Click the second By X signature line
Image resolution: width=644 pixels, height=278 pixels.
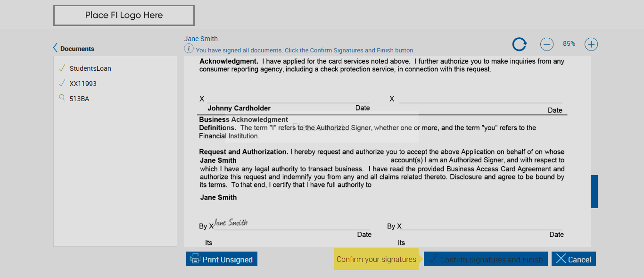tap(481, 226)
